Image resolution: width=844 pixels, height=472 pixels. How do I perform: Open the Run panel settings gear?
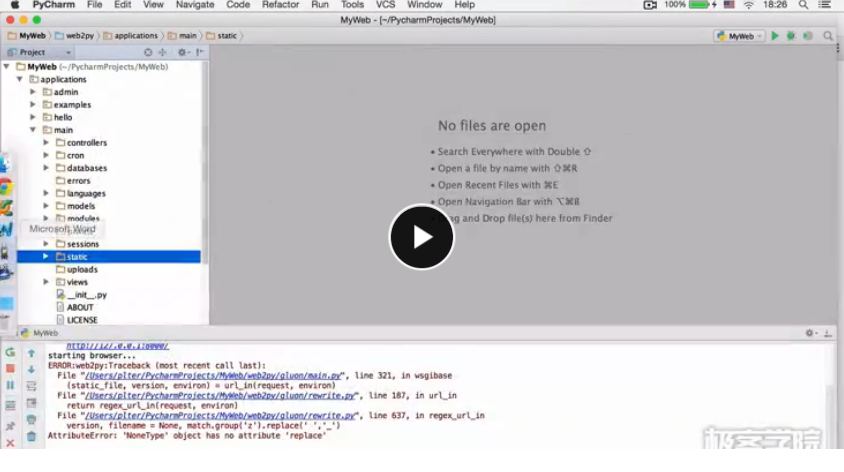pyautogui.click(x=811, y=333)
